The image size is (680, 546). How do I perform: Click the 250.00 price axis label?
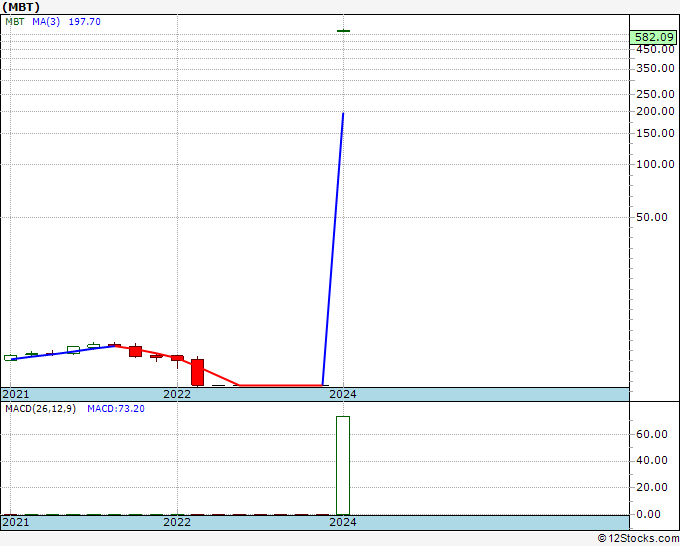click(x=655, y=94)
